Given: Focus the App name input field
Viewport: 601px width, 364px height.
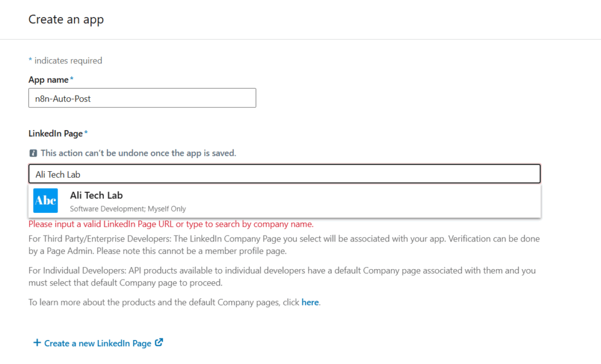Looking at the screenshot, I should coord(142,98).
